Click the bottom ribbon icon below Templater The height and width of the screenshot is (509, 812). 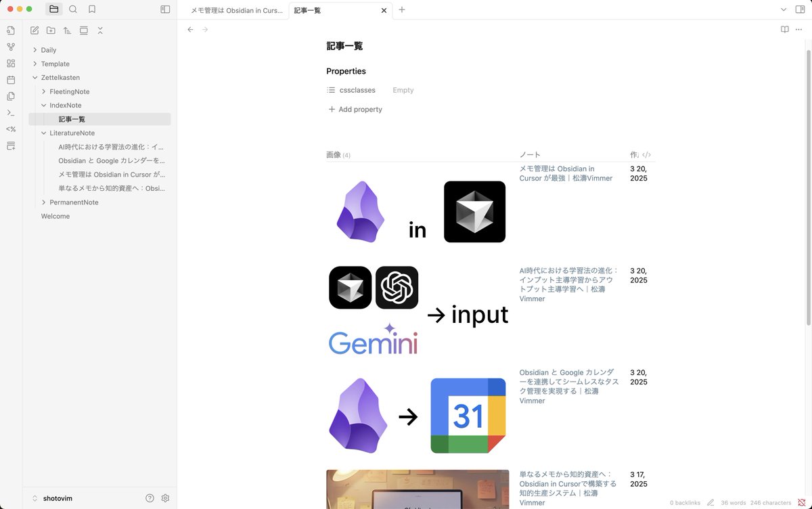(11, 146)
